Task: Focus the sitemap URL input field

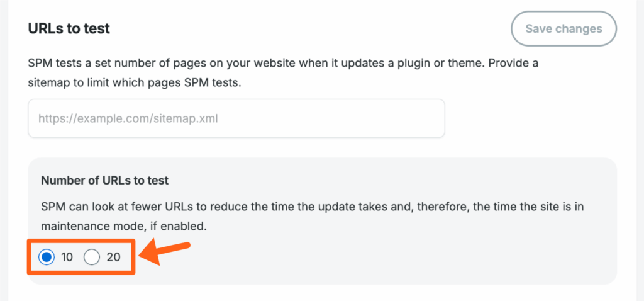Action: pyautogui.click(x=236, y=118)
